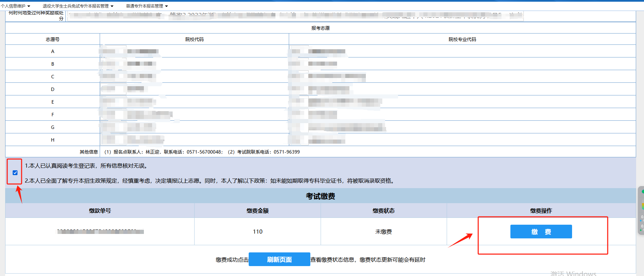This screenshot has width=644, height=276.
Task: Click the blurred payment order number
Action: click(x=100, y=232)
